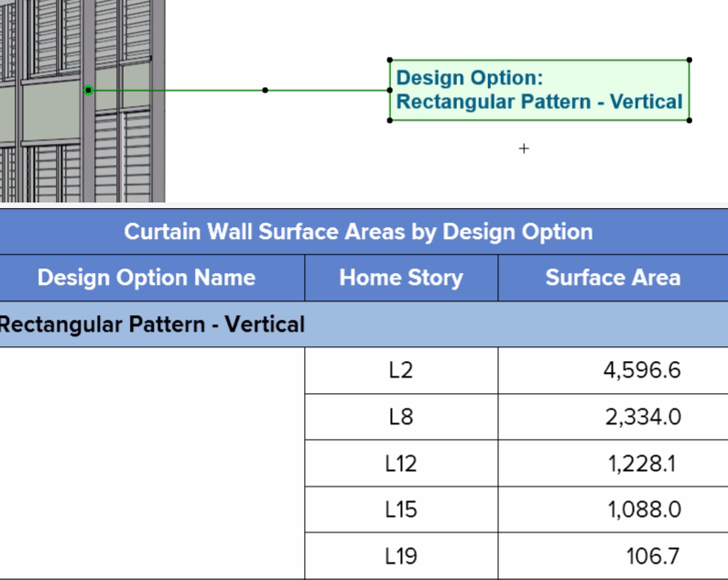Select the L2 home story cell

pyautogui.click(x=401, y=370)
